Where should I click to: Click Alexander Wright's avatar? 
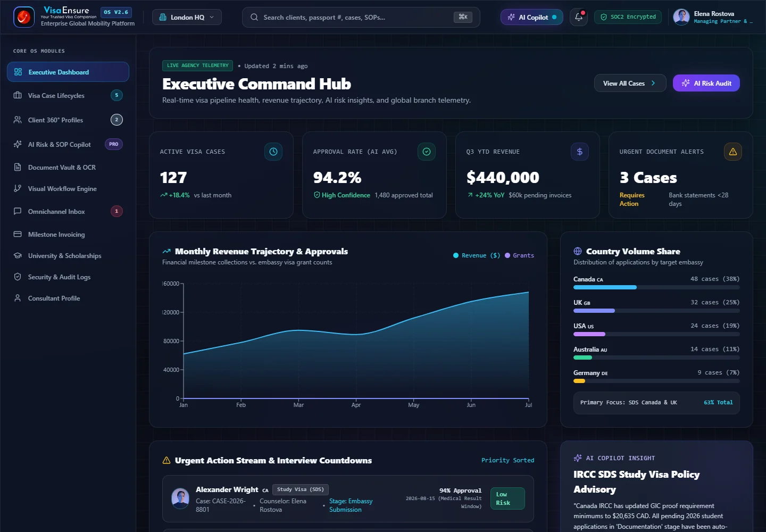(180, 498)
